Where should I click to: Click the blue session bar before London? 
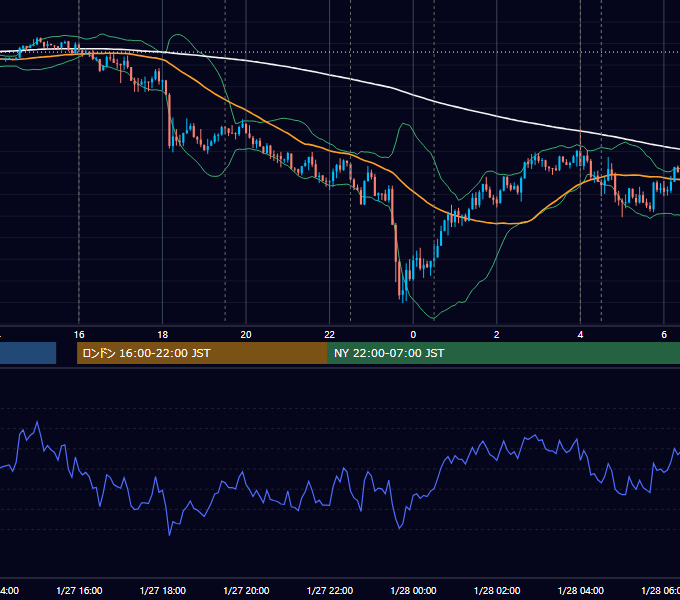pyautogui.click(x=28, y=353)
